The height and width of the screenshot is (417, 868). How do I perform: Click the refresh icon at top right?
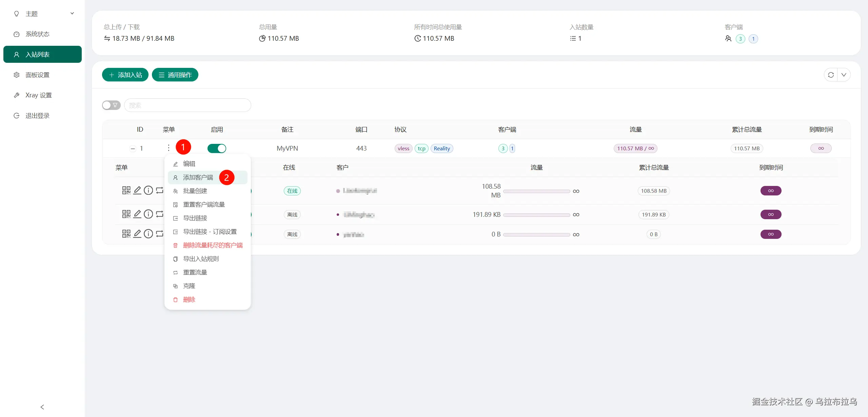pyautogui.click(x=831, y=75)
